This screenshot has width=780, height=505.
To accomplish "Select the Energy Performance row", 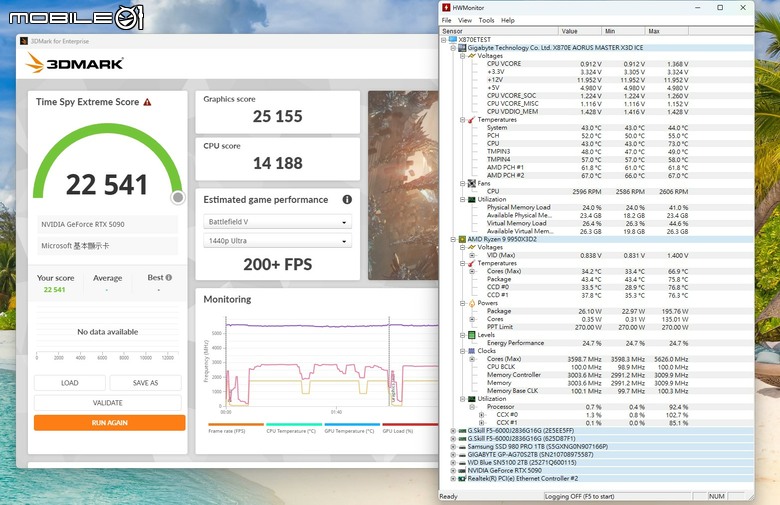I will (587, 343).
